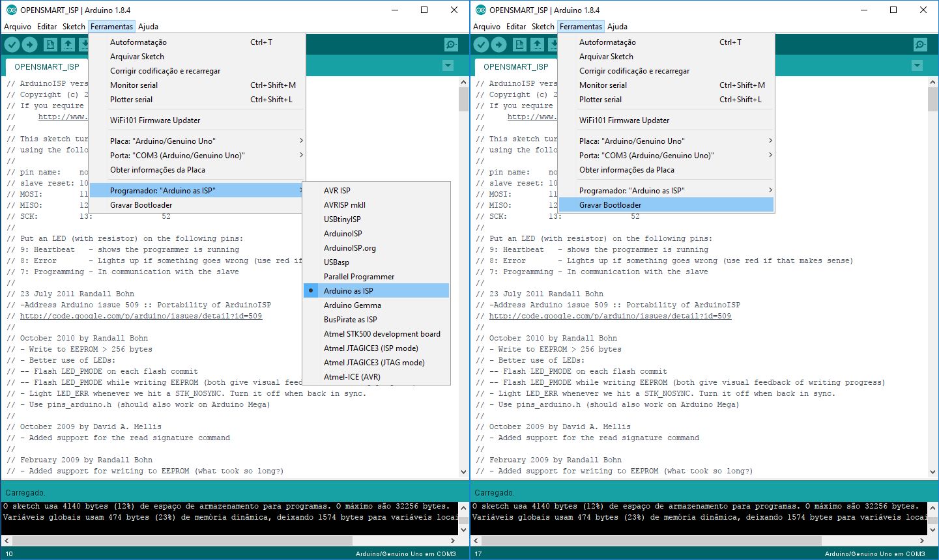Click Open sketch icon in right window
This screenshot has width=939, height=560.
pos(537,44)
